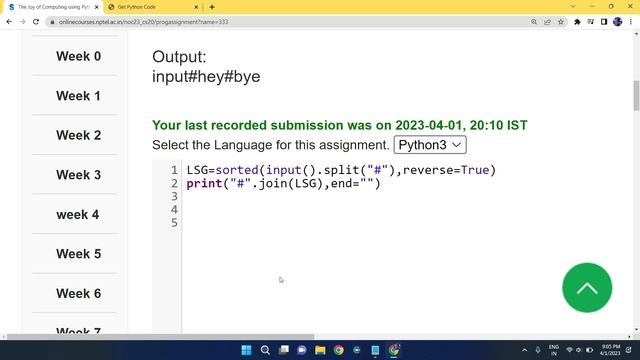
Task: Open the teal app icon after Chrome on the taskbar
Action: click(357, 350)
